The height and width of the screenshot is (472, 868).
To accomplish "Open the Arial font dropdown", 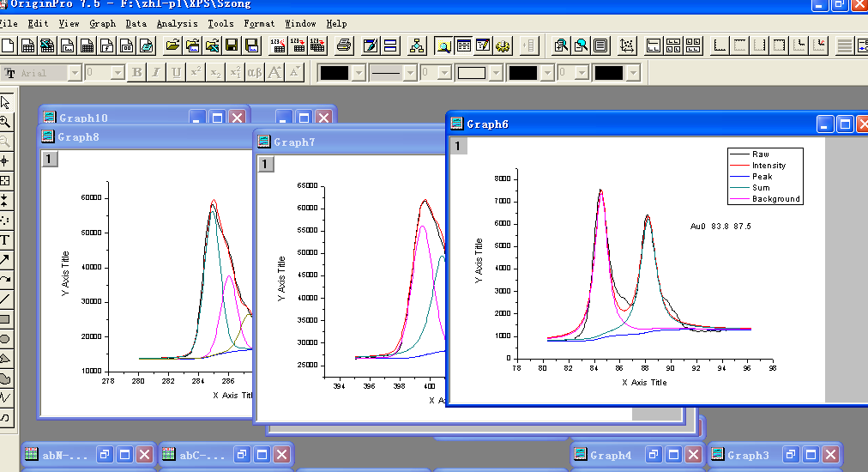I will [75, 73].
